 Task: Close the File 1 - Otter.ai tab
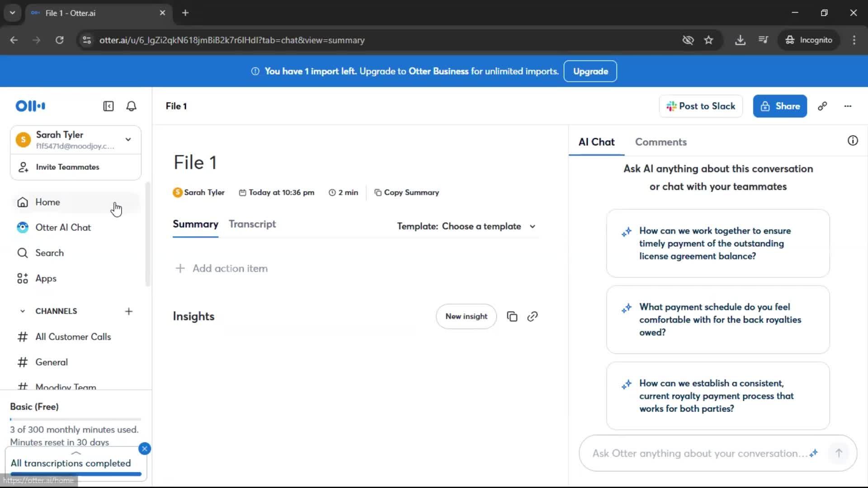162,13
